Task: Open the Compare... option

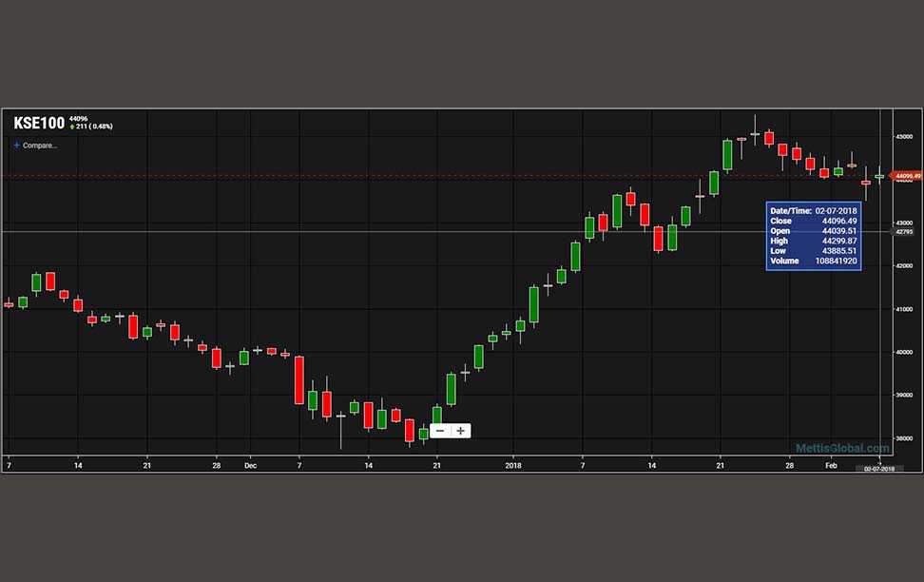Action: 40,145
